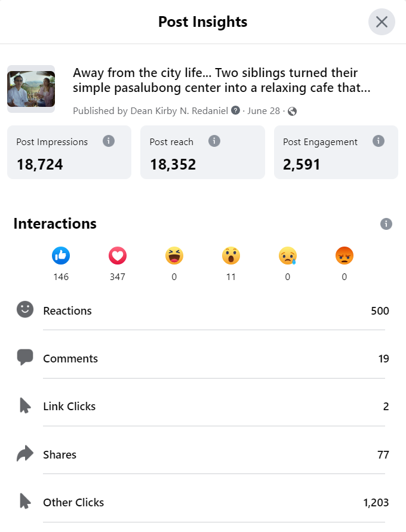Click the Link Clicks cursor icon
This screenshot has width=406, height=532.
click(x=24, y=407)
